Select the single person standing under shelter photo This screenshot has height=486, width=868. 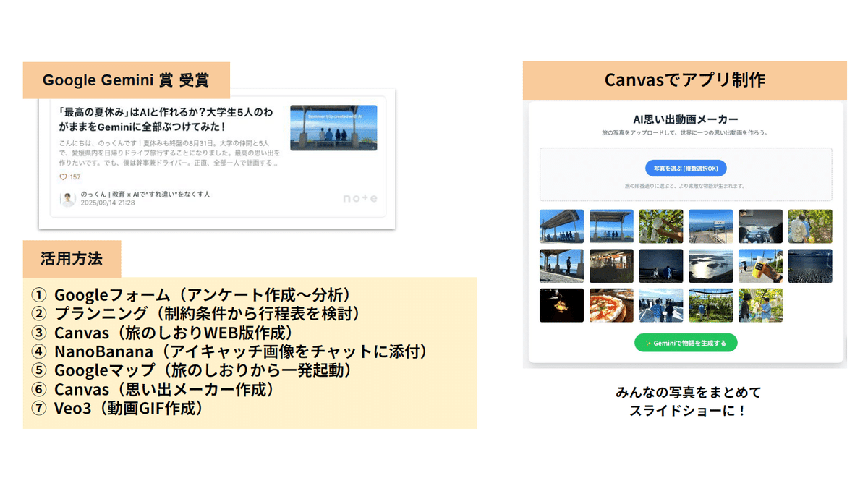pyautogui.click(x=561, y=265)
